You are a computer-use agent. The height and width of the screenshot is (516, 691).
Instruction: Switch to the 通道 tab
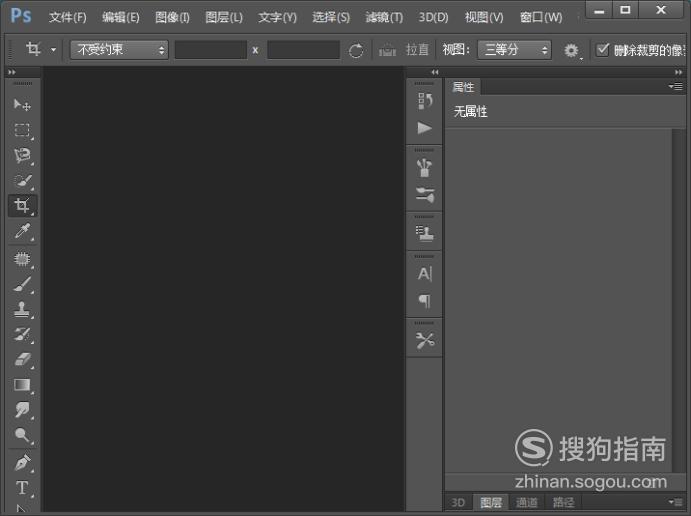pyautogui.click(x=527, y=502)
